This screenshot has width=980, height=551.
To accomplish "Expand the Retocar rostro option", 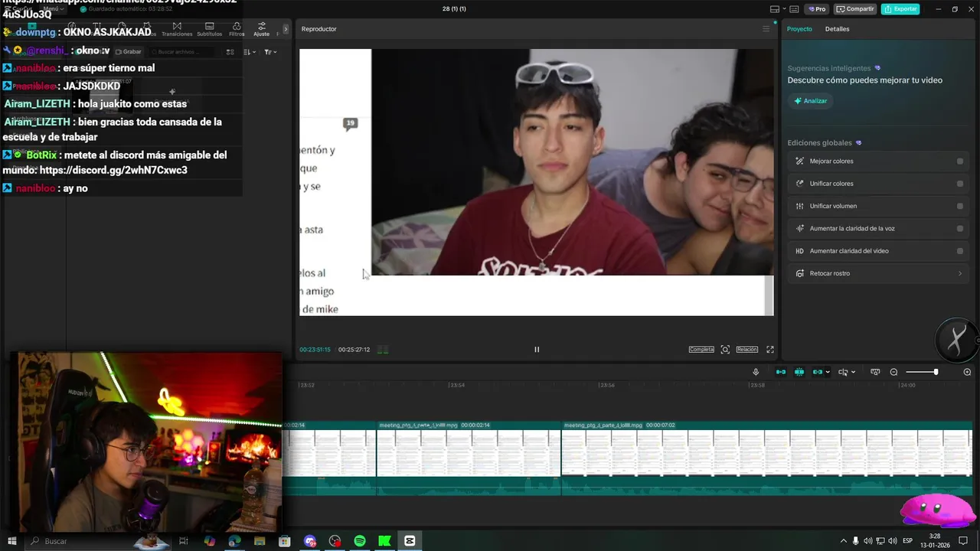I will click(960, 273).
